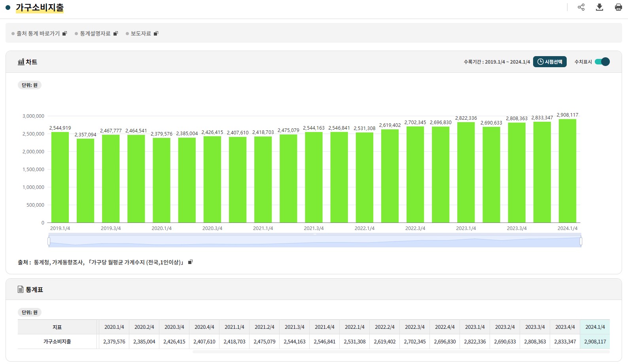The width and height of the screenshot is (628, 364).
Task: Click the bar labeled 2,357,094
Action: (85, 181)
